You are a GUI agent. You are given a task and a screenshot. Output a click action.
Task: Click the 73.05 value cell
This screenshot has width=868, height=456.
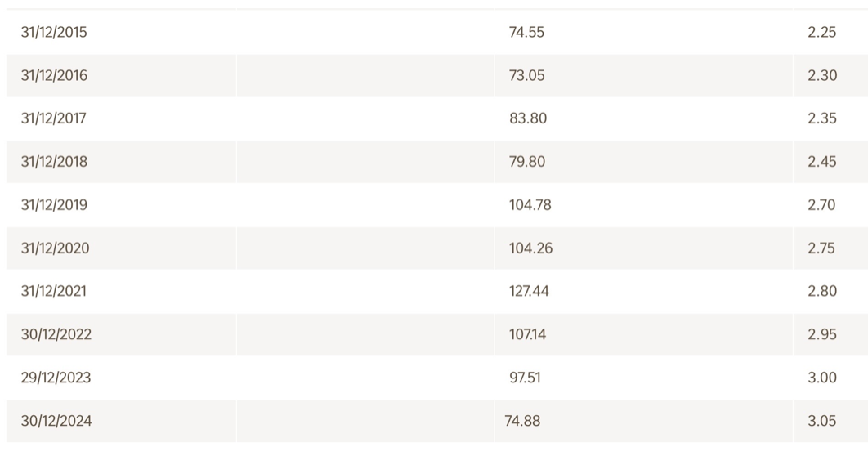526,76
